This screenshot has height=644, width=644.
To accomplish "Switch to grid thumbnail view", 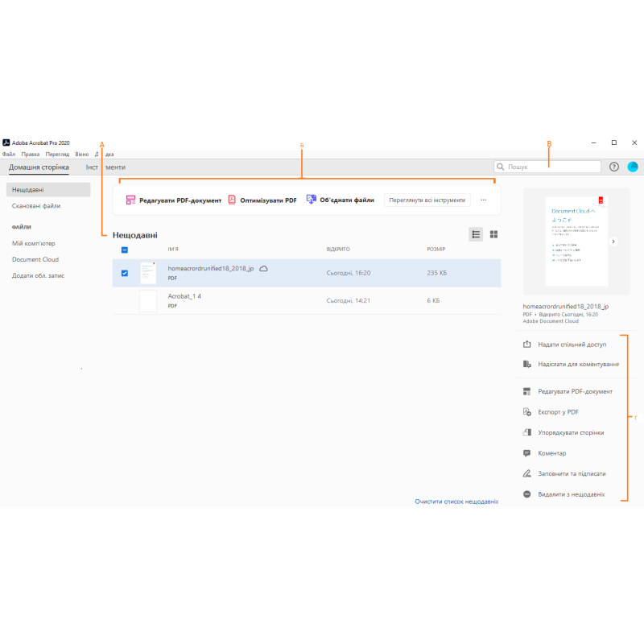I will click(493, 234).
